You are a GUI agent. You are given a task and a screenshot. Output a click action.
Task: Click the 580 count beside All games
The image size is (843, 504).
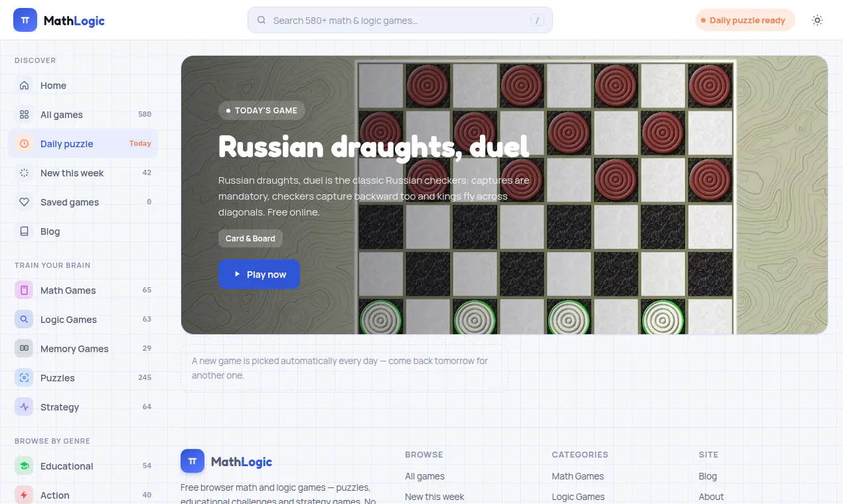(145, 114)
